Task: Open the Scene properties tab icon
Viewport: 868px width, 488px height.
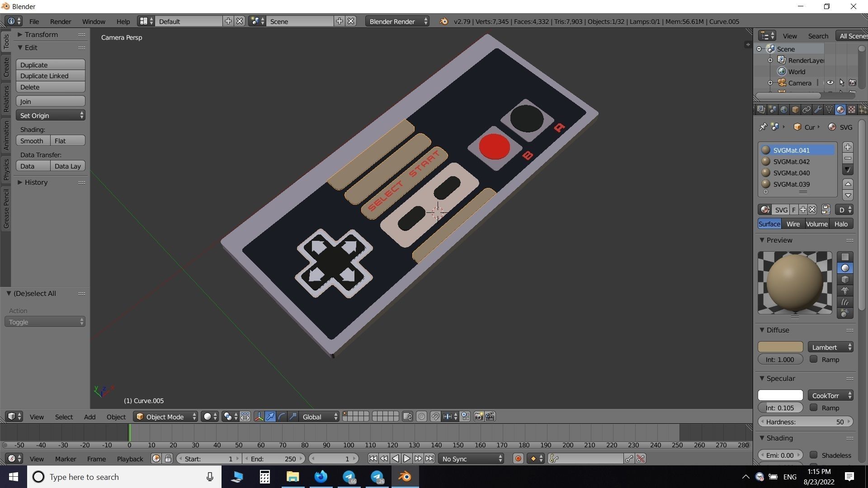Action: coord(773,109)
